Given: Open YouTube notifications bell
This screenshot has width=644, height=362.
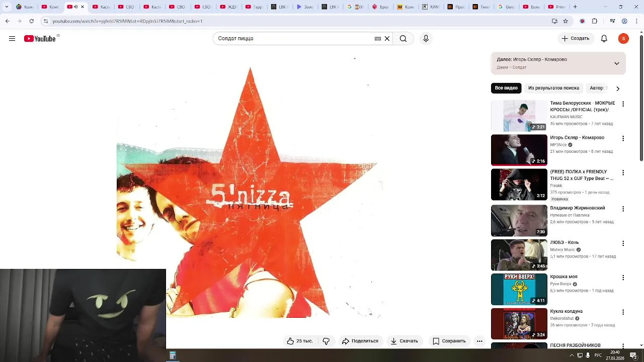Looking at the screenshot, I should (604, 39).
